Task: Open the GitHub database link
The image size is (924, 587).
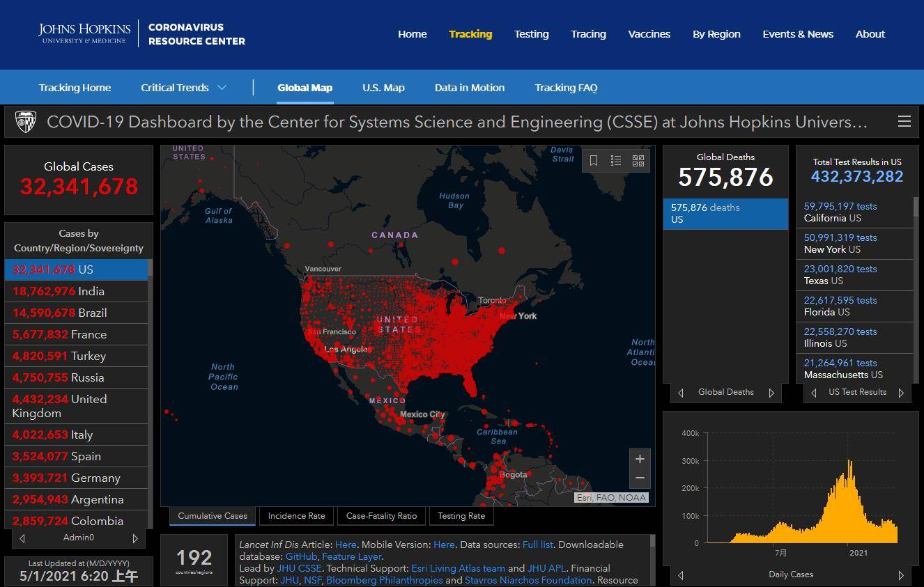Action: [x=301, y=556]
